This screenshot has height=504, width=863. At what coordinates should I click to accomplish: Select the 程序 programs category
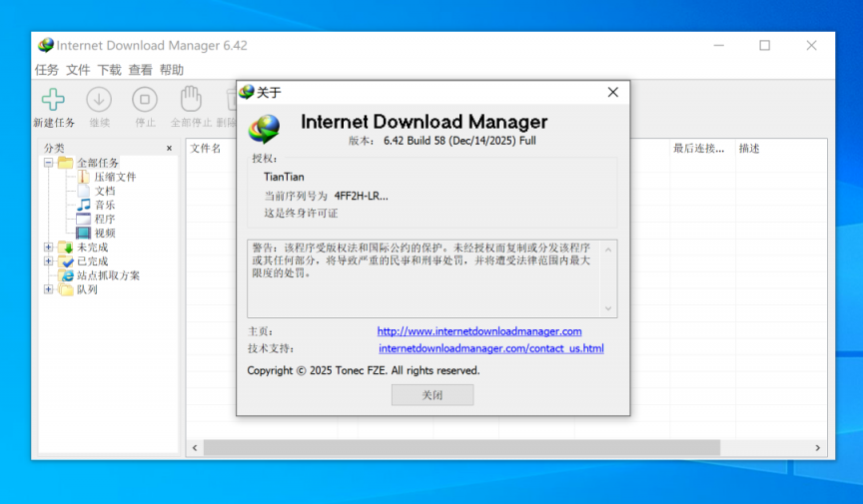84,219
